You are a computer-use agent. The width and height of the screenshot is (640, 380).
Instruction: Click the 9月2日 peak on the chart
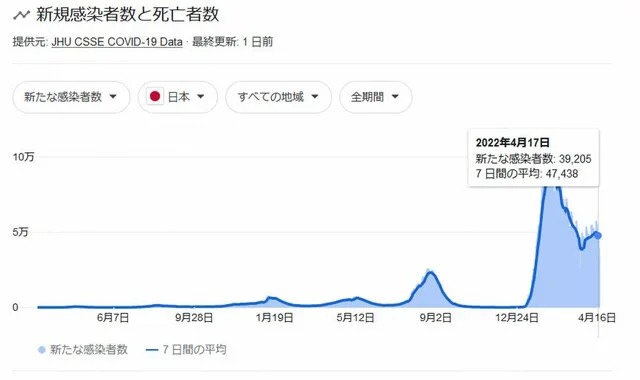(430, 272)
